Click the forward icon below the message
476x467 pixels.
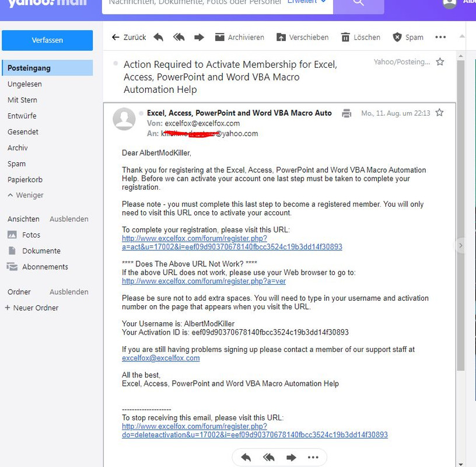[291, 457]
